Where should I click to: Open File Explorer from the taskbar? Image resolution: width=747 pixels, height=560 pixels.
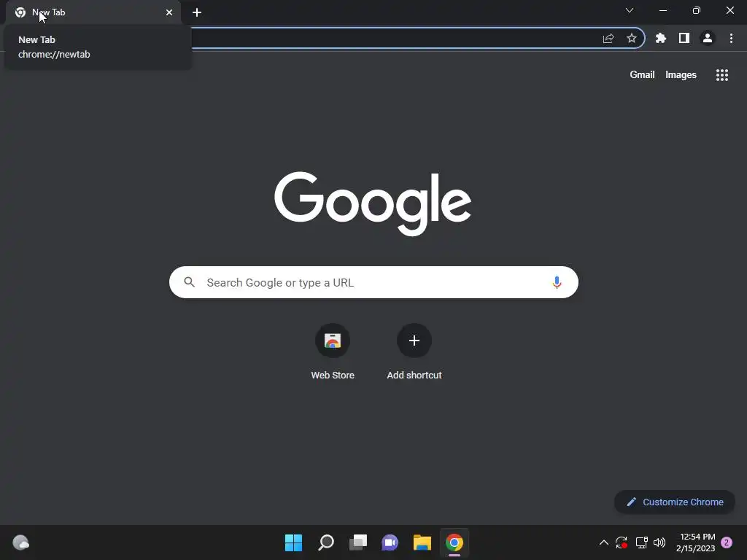point(422,542)
